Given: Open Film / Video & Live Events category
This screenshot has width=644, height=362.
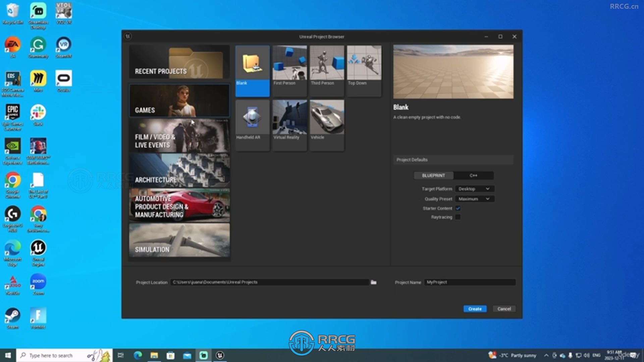Looking at the screenshot, I should point(179,136).
